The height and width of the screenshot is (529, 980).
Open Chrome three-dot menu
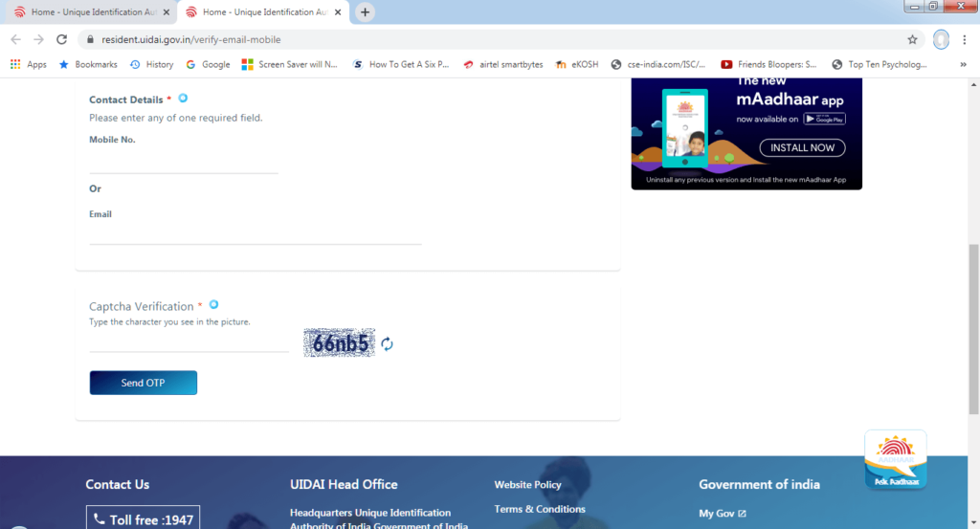pyautogui.click(x=966, y=39)
